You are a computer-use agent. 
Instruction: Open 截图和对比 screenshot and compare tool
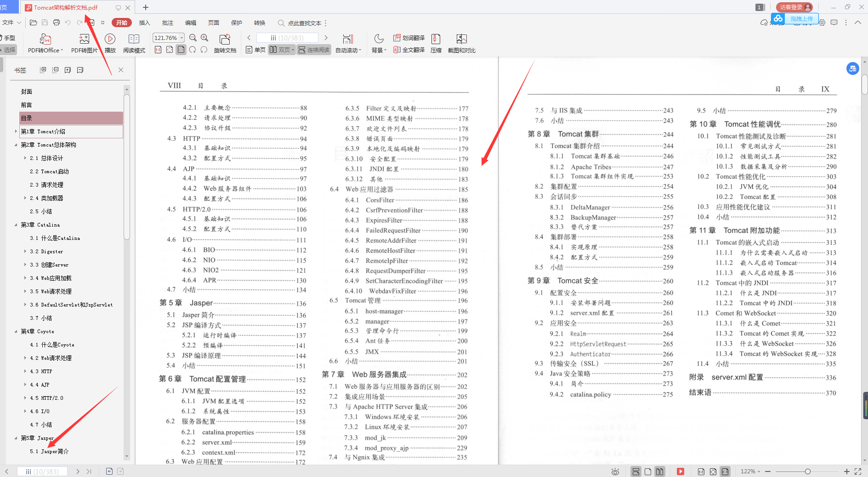461,44
